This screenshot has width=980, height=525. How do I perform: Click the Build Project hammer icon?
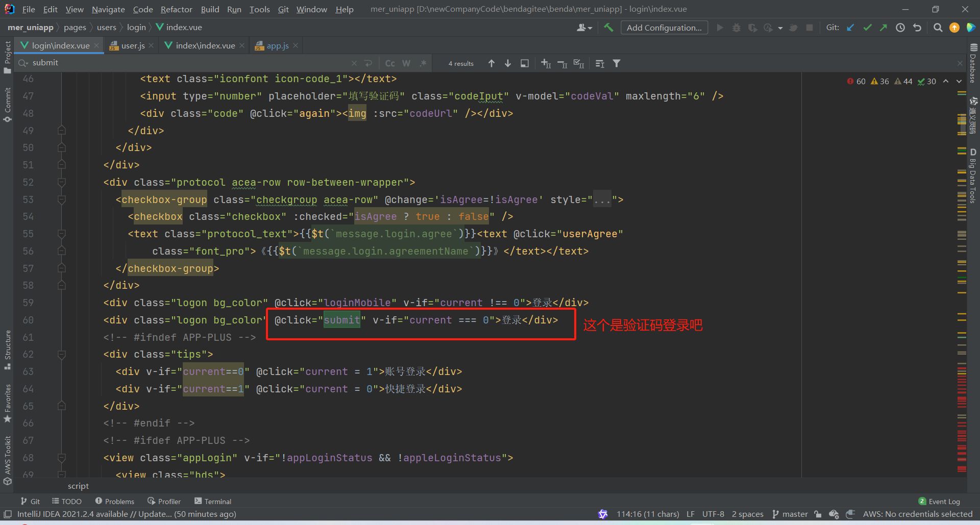608,28
